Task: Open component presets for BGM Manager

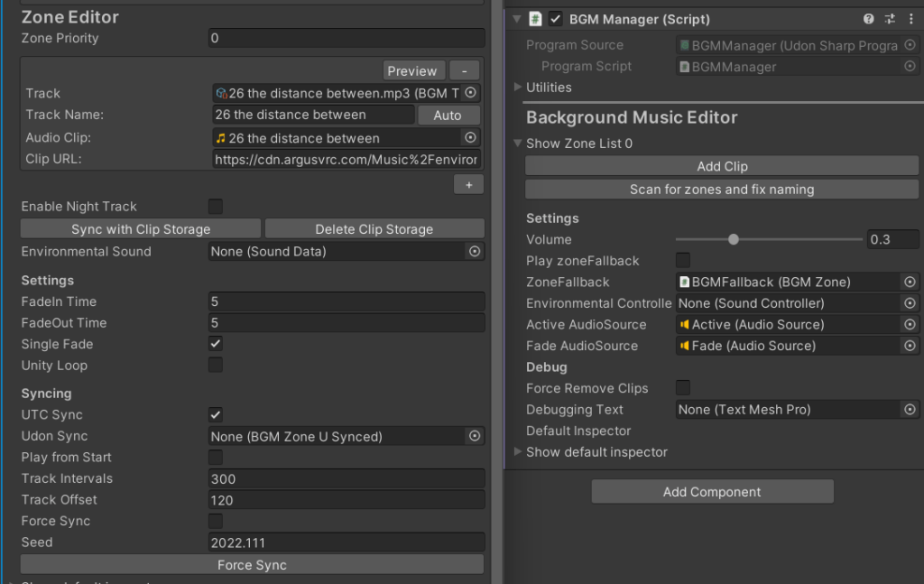Action: [x=890, y=19]
